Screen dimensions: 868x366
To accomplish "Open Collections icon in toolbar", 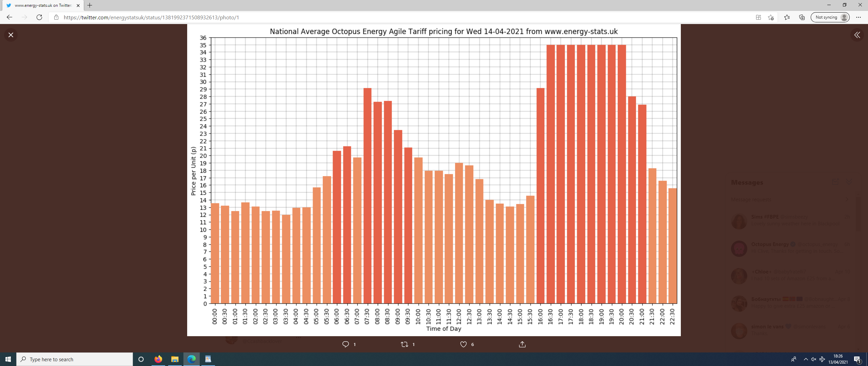I will [x=802, y=17].
